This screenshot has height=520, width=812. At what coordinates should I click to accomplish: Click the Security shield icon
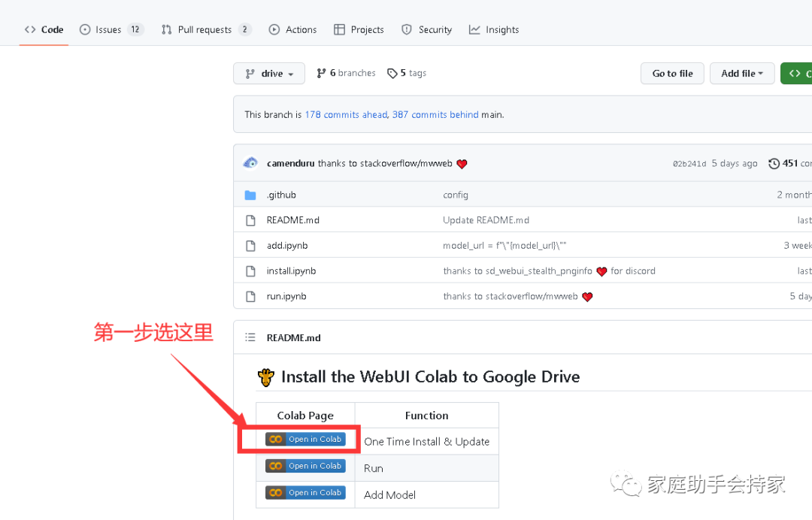(x=407, y=29)
